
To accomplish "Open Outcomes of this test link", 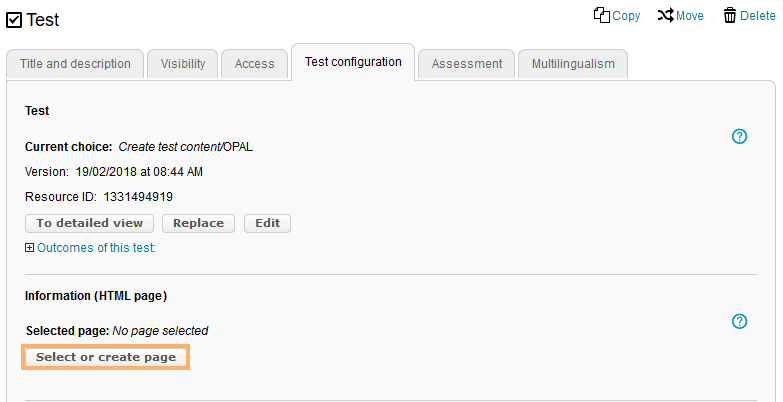I will pyautogui.click(x=96, y=248).
